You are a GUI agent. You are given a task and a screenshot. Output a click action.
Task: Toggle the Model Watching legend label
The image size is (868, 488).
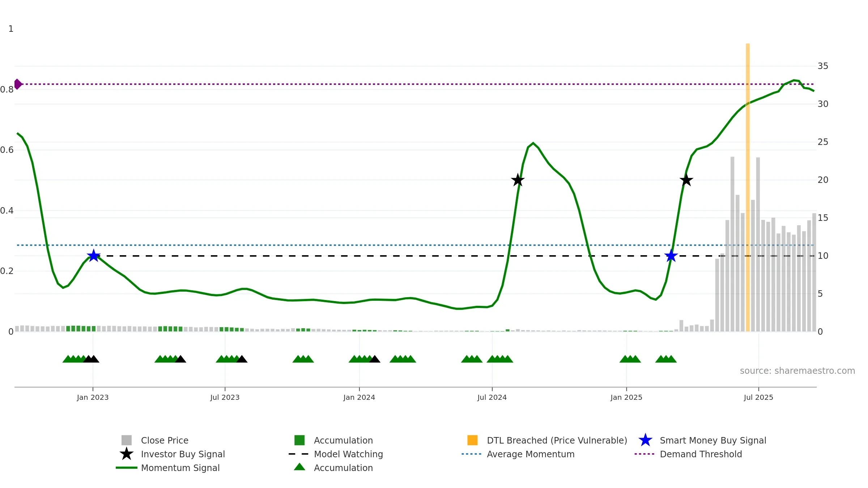coord(348,454)
